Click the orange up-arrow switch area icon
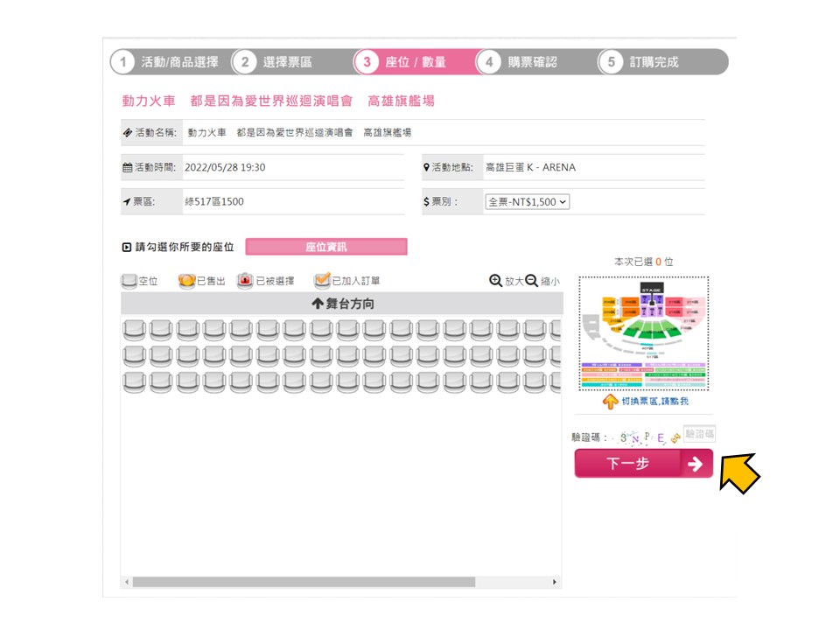 pos(610,402)
